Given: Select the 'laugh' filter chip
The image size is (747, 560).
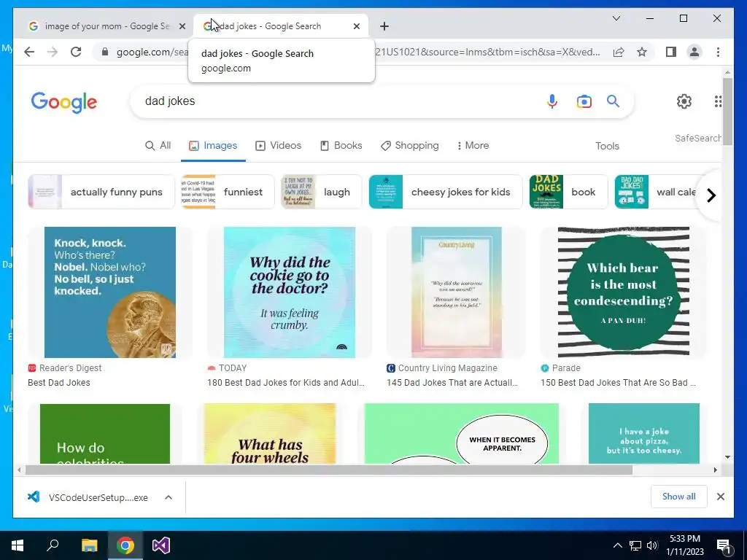Looking at the screenshot, I should pyautogui.click(x=321, y=192).
